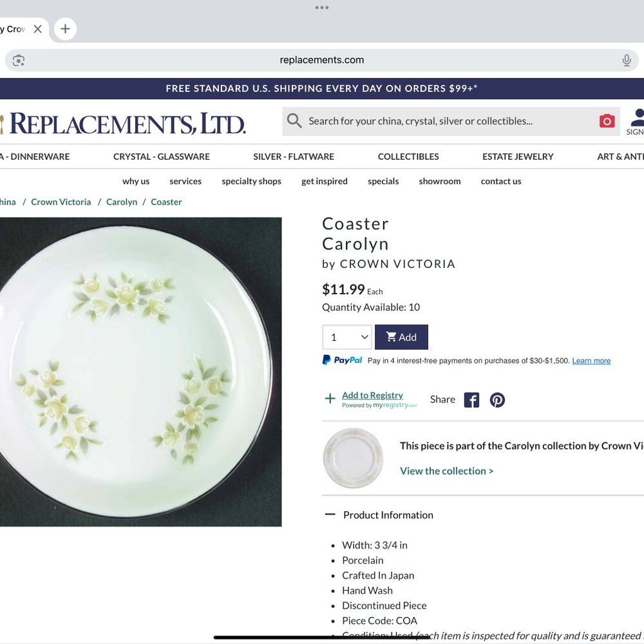The width and height of the screenshot is (644, 644).
Task: Click the magnifying glass search icon
Action: click(x=294, y=121)
